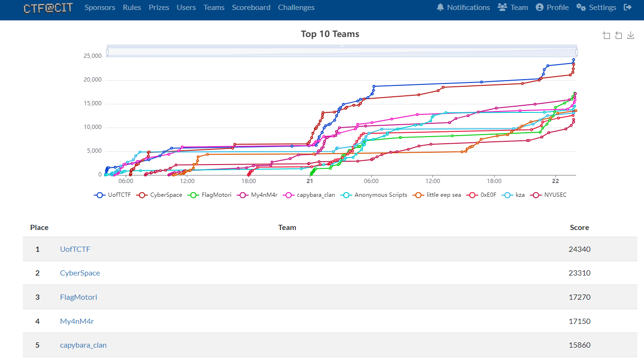
Task: Open capybara_clan team link in table
Action: [x=83, y=345]
